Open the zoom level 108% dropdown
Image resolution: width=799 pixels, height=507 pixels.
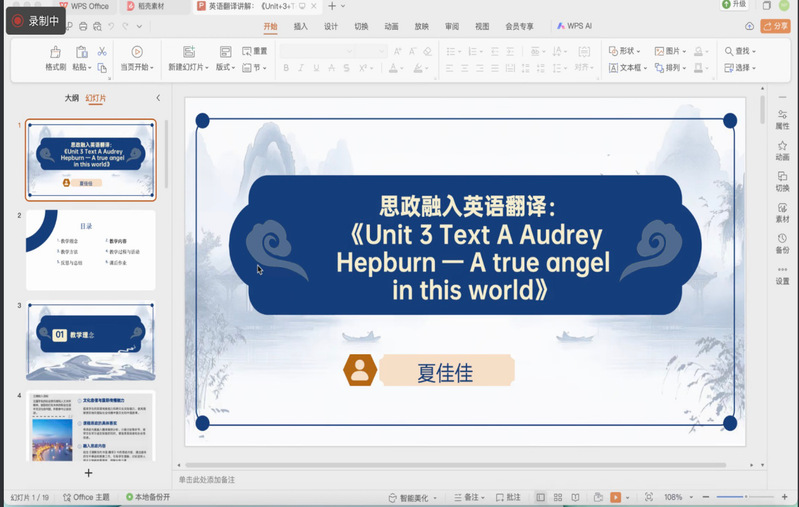click(x=677, y=497)
